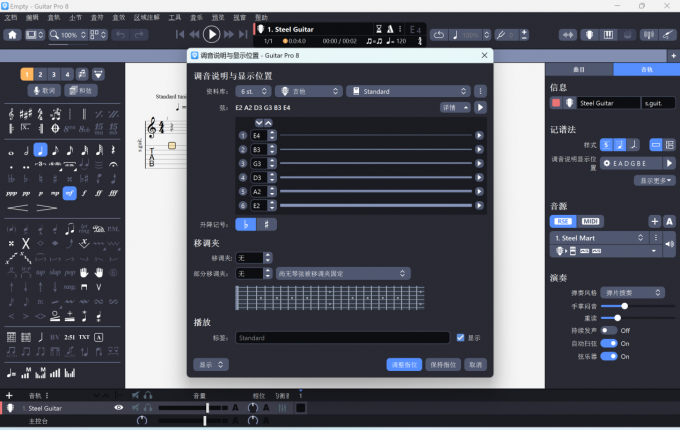Uncheck the 显示 label checkbox
Screen dimensions: 680x430
(x=461, y=338)
